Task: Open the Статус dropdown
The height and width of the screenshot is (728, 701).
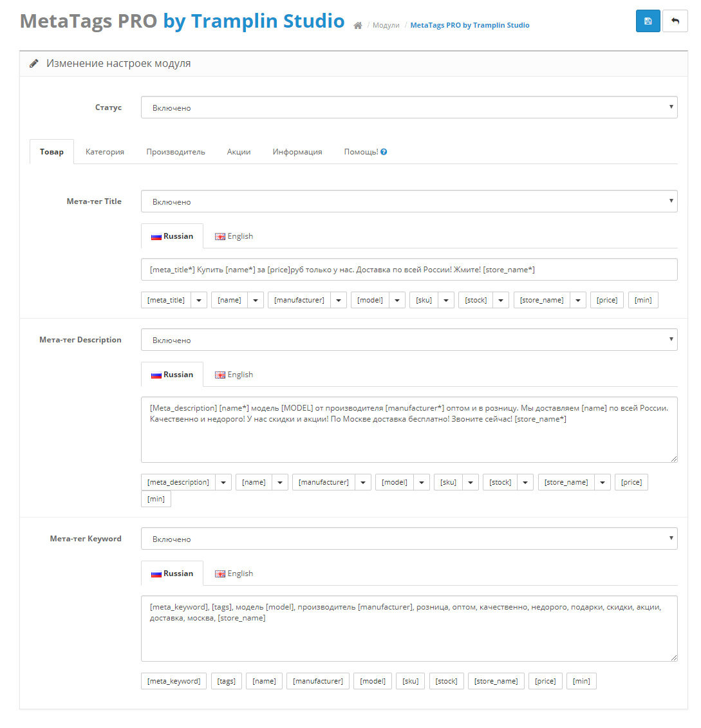Action: coord(409,107)
